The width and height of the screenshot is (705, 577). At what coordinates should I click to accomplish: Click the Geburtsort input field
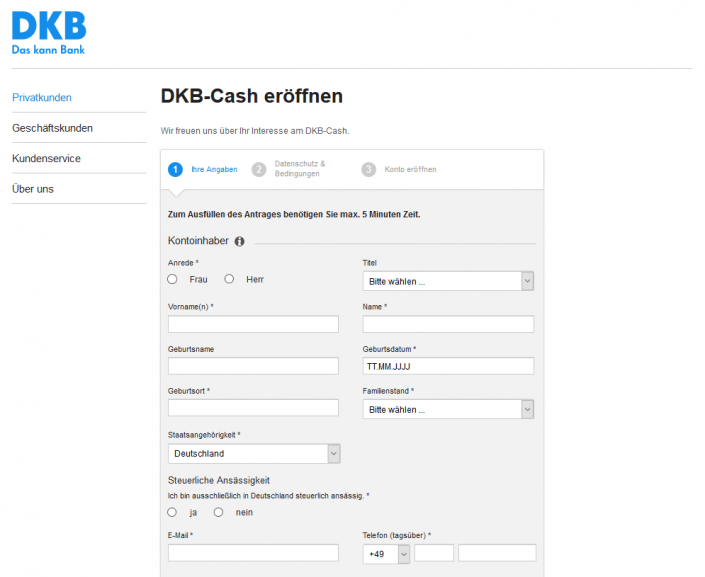253,408
